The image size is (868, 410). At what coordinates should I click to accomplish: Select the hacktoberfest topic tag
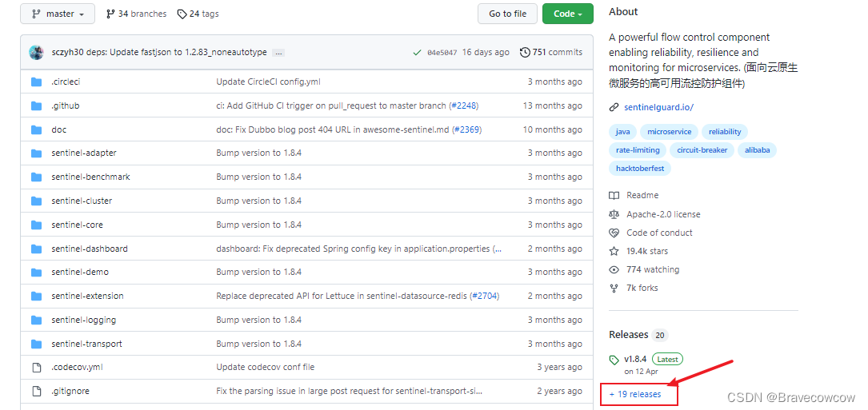640,168
